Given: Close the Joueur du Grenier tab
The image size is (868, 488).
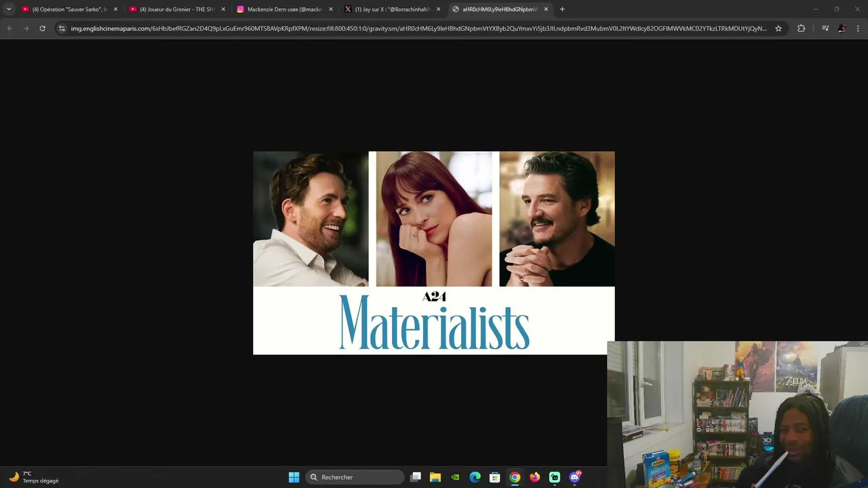Looking at the screenshot, I should tap(223, 9).
